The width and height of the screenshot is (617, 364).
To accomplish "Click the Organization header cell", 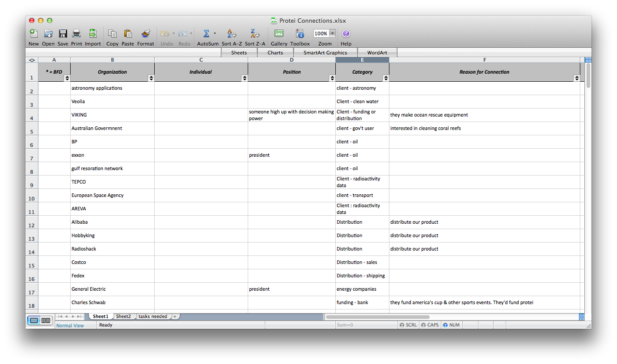I will (112, 72).
